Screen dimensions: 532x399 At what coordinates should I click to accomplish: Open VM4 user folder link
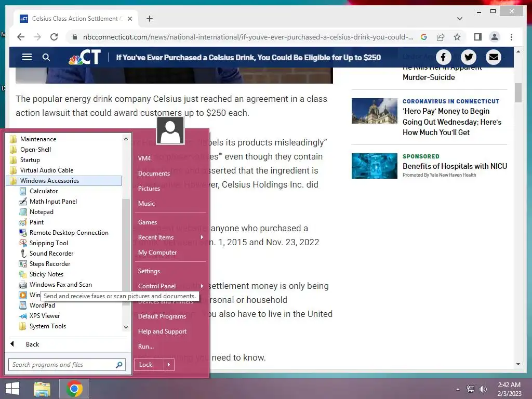tap(144, 158)
